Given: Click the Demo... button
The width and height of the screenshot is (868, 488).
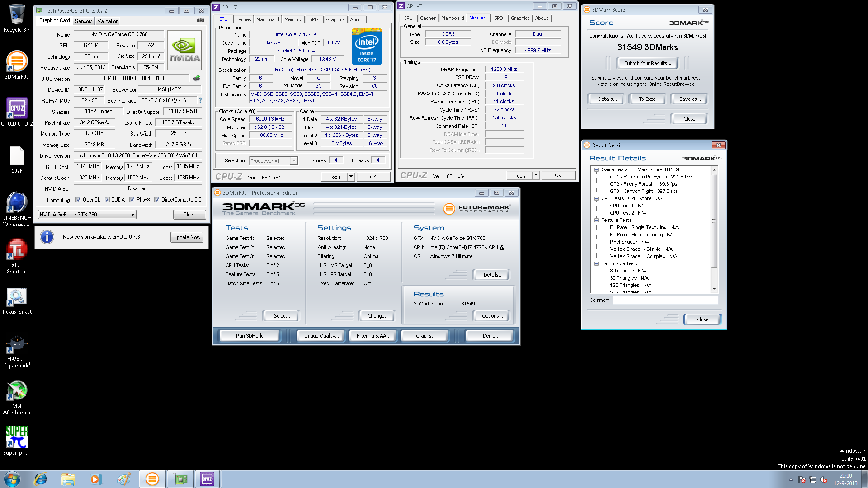Looking at the screenshot, I should (491, 336).
